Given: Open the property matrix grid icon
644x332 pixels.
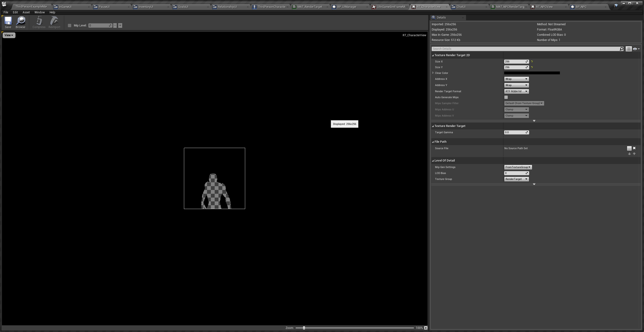Looking at the screenshot, I should 629,49.
